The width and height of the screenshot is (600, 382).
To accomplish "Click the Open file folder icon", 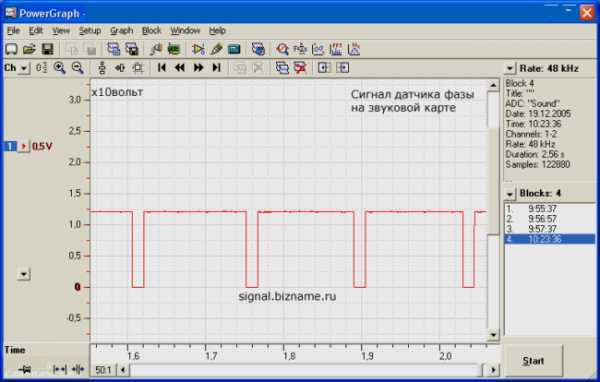I will (x=29, y=49).
